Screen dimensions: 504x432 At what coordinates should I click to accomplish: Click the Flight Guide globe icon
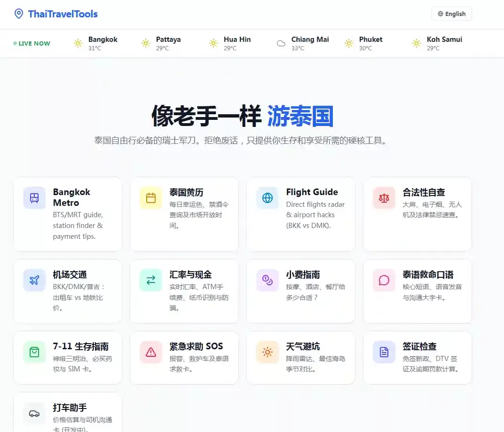tap(268, 198)
